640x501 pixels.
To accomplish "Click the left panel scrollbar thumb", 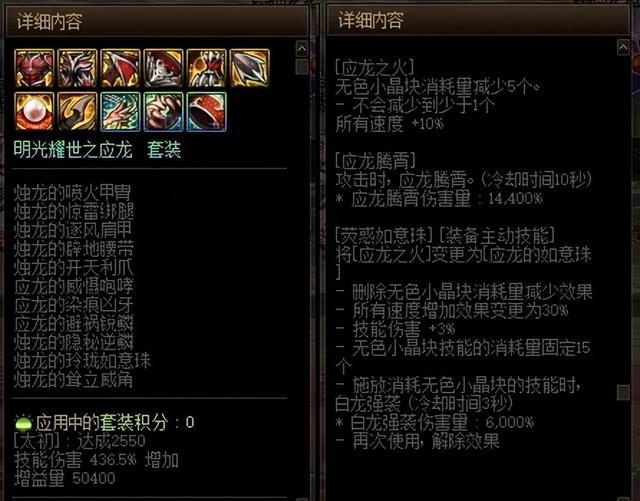I will pyautogui.click(x=302, y=67).
